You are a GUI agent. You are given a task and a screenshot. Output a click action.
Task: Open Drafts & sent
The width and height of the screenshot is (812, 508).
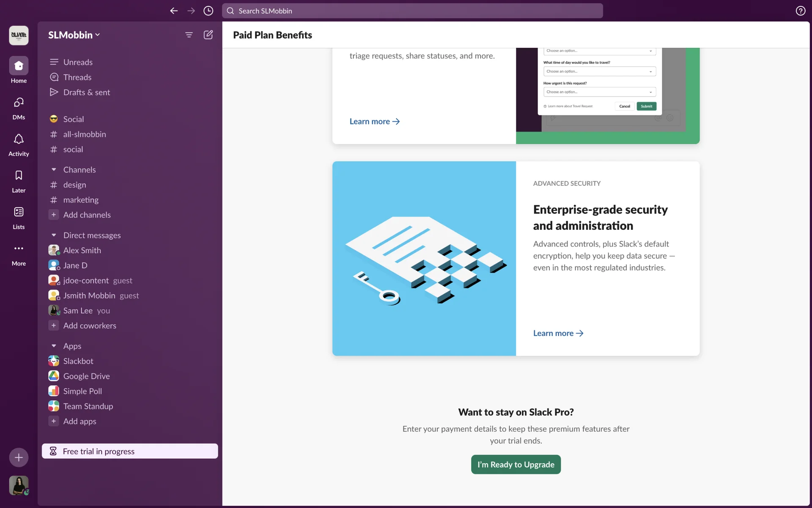[x=86, y=92]
